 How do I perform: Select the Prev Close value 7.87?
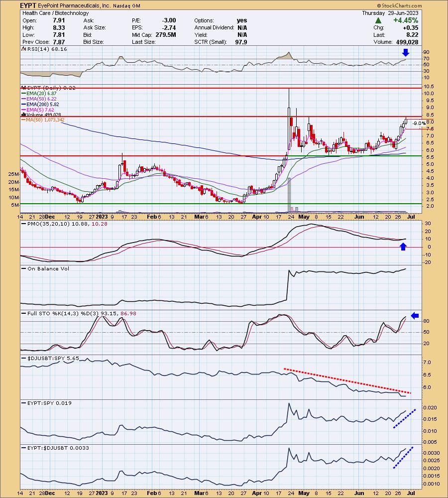click(x=59, y=42)
